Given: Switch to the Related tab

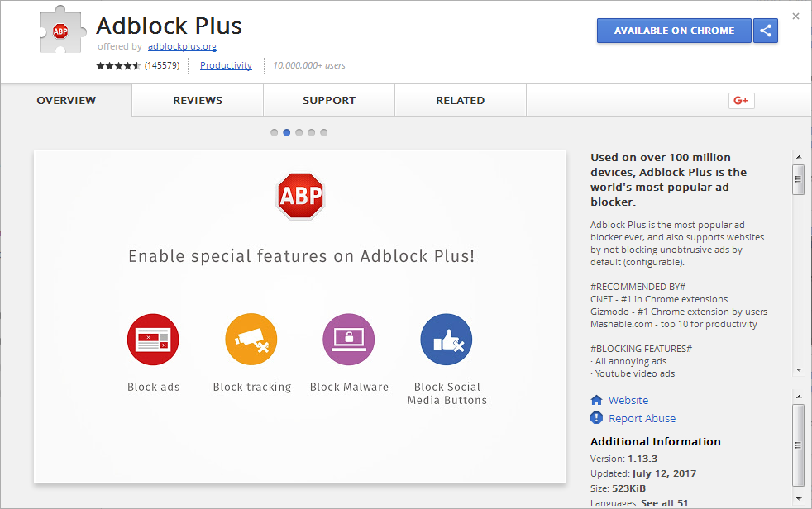Looking at the screenshot, I should 461,100.
